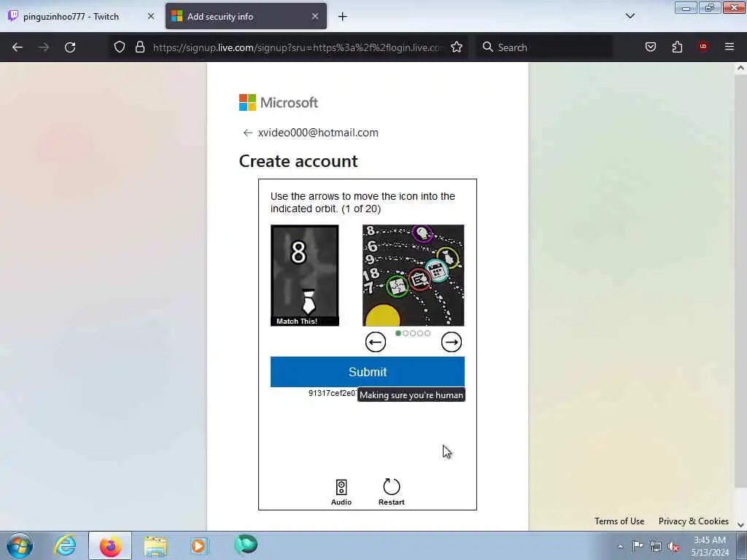Click the page scrollbar up arrow

pos(740,68)
